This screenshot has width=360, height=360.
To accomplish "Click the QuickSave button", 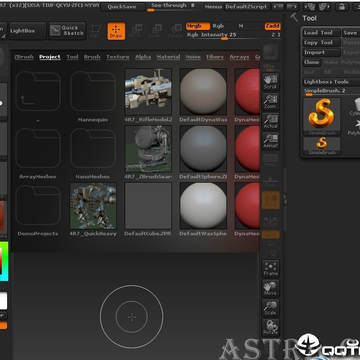I will (x=122, y=7).
